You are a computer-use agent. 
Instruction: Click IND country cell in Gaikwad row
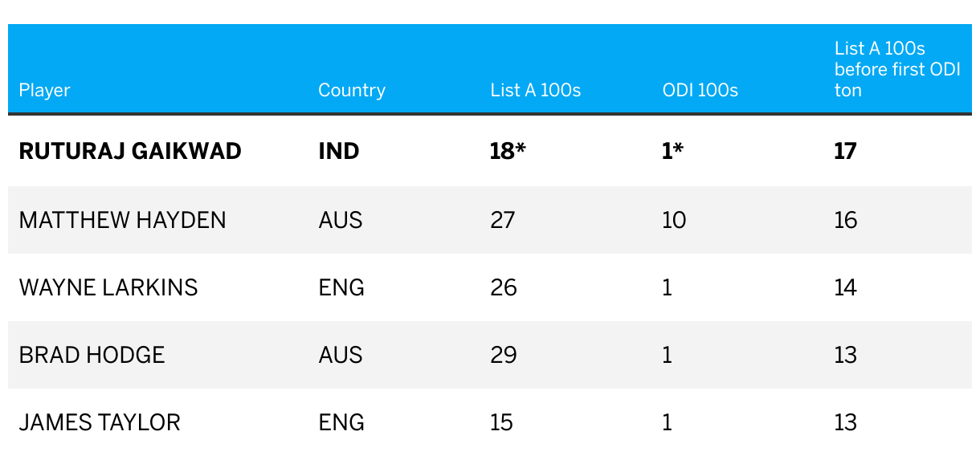pos(339,151)
